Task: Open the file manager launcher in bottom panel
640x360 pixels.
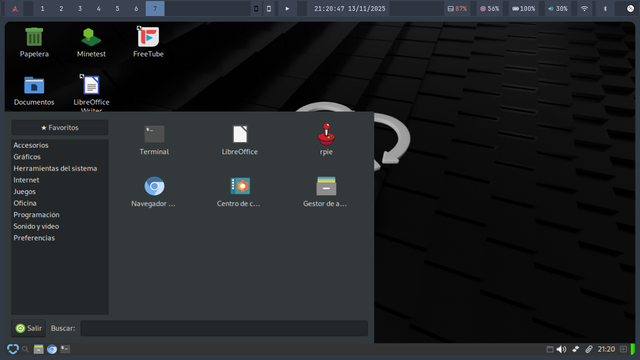Action: 38,349
